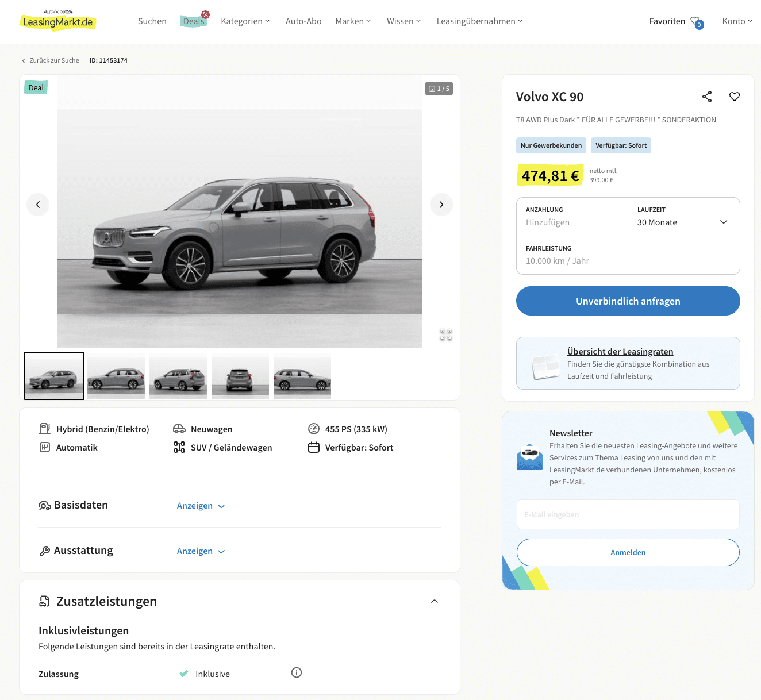Select third car thumbnail

tap(178, 376)
